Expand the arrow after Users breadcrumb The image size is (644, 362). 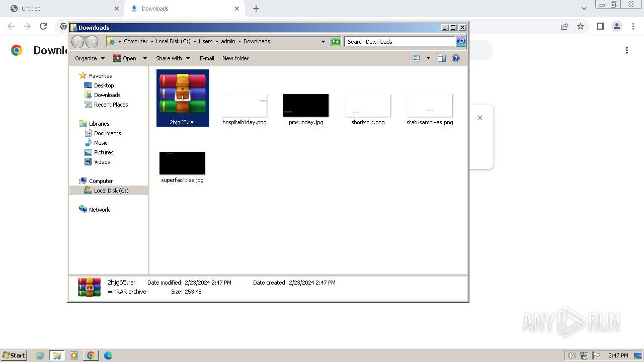[217, 41]
